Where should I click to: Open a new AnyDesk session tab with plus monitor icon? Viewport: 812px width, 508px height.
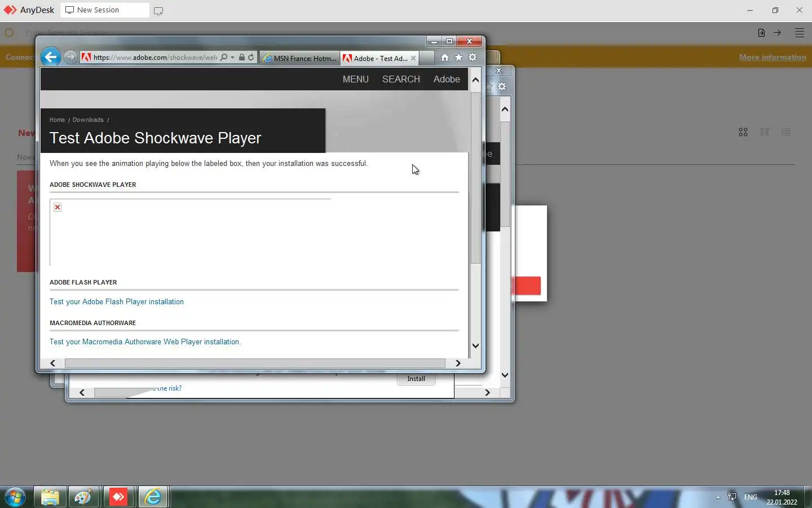[x=158, y=11]
